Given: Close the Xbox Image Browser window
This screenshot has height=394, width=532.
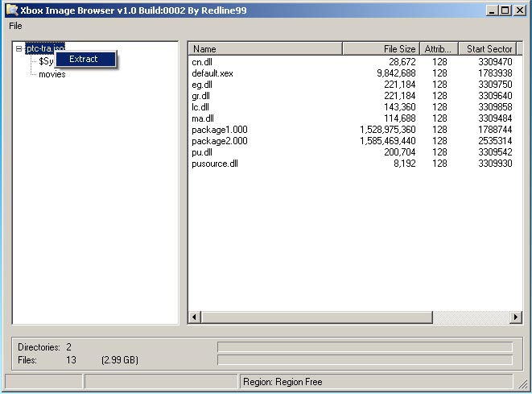Looking at the screenshot, I should pyautogui.click(x=519, y=10).
